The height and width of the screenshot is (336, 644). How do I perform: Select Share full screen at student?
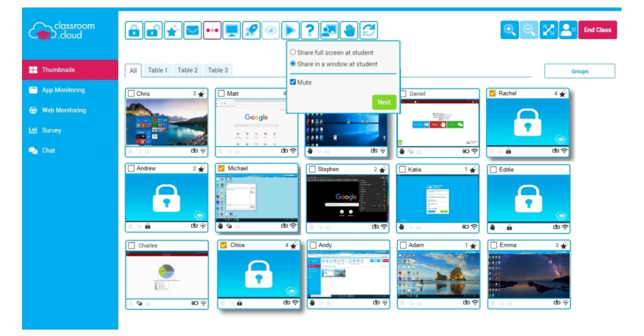point(292,51)
